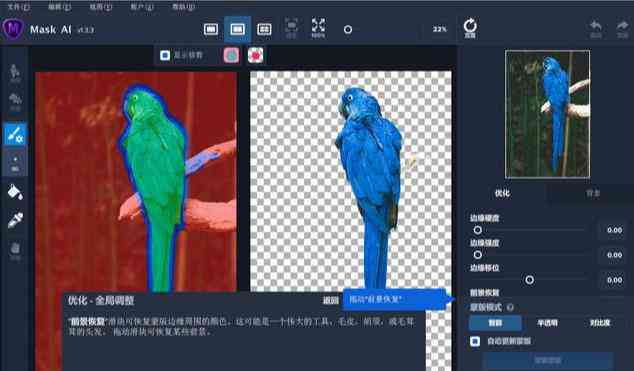634x371 pixels.
Task: Click the second edge slider handle
Action: click(478, 255)
